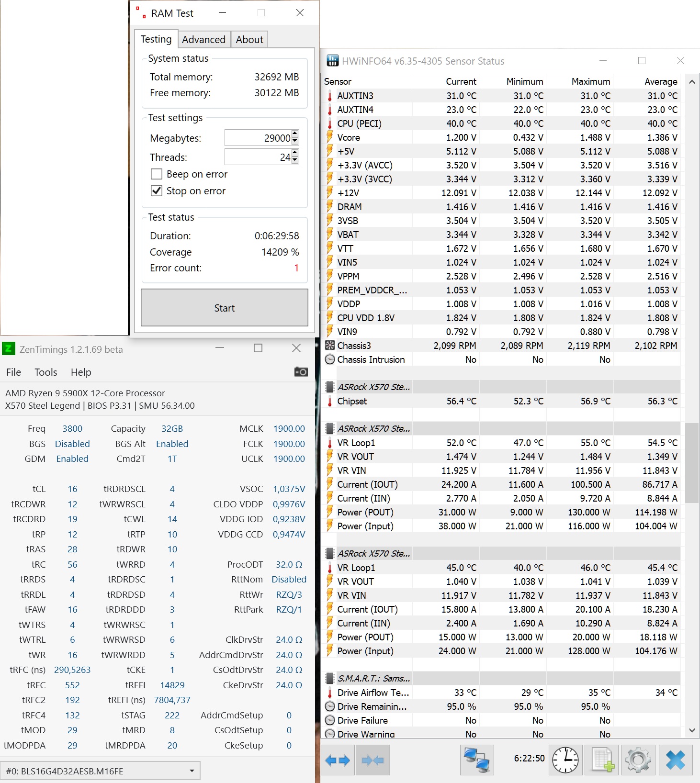Screen dimensions: 700x783
Task: Click the Chipset thermometer icon
Action: (330, 401)
